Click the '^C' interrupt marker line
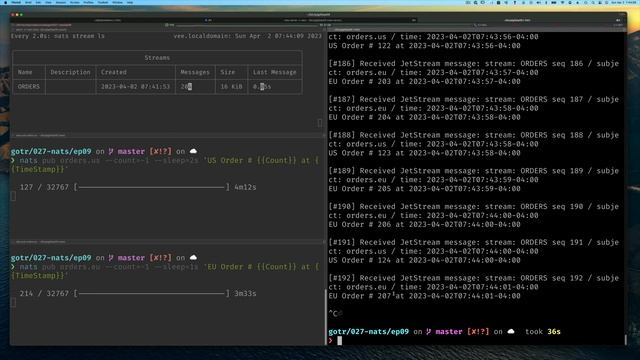The height and width of the screenshot is (360, 640). (x=335, y=313)
